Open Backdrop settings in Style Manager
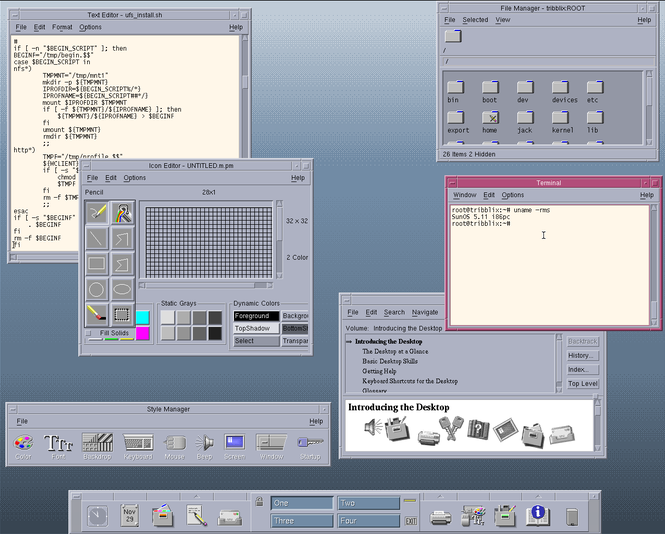Viewport: 665px width, 534px height. [96, 443]
